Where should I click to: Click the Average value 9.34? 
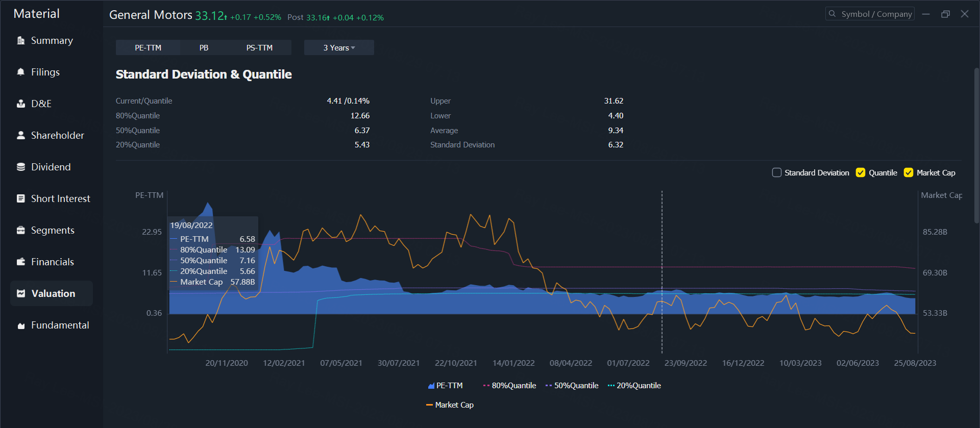click(616, 131)
